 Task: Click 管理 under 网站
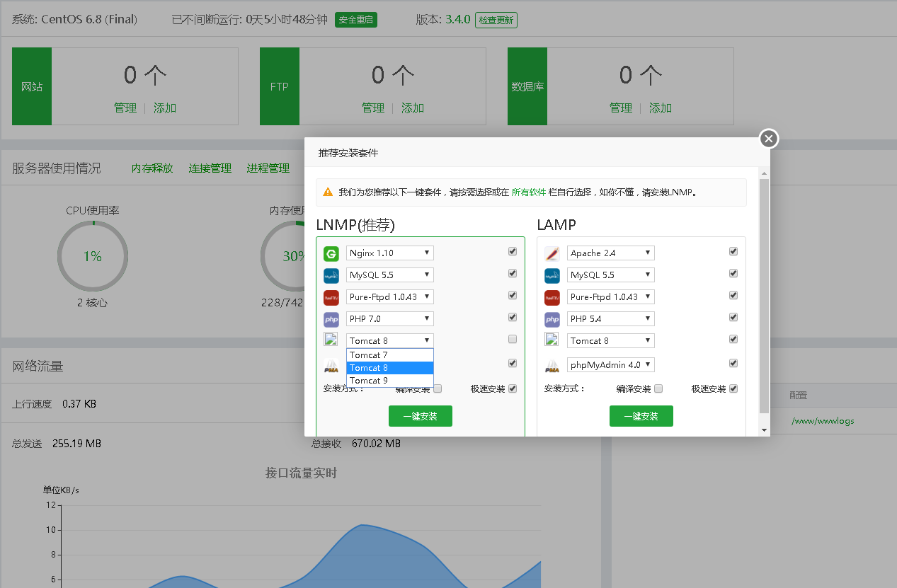click(x=125, y=108)
